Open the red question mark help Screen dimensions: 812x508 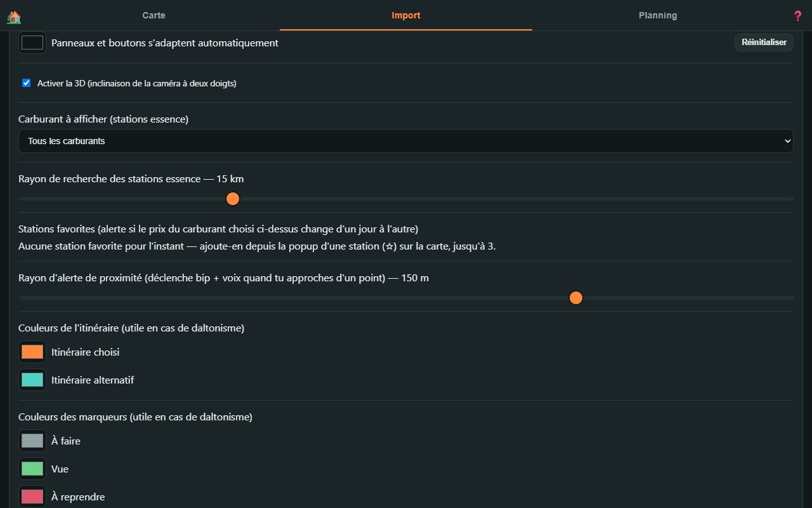798,16
